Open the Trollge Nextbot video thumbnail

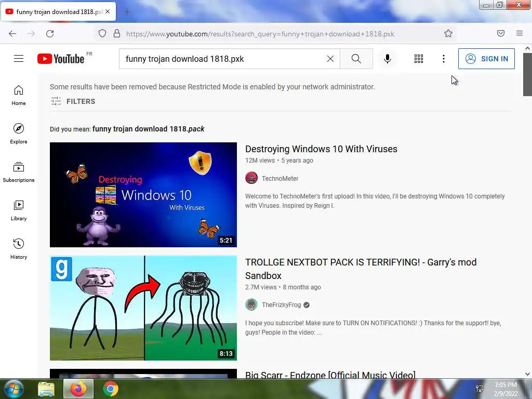143,308
